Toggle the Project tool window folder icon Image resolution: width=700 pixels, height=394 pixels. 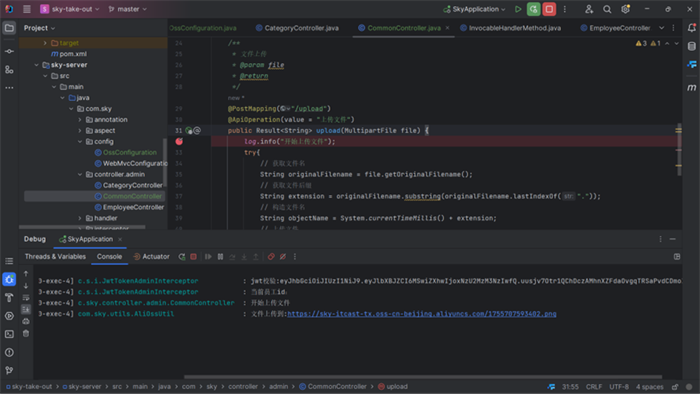[9, 28]
